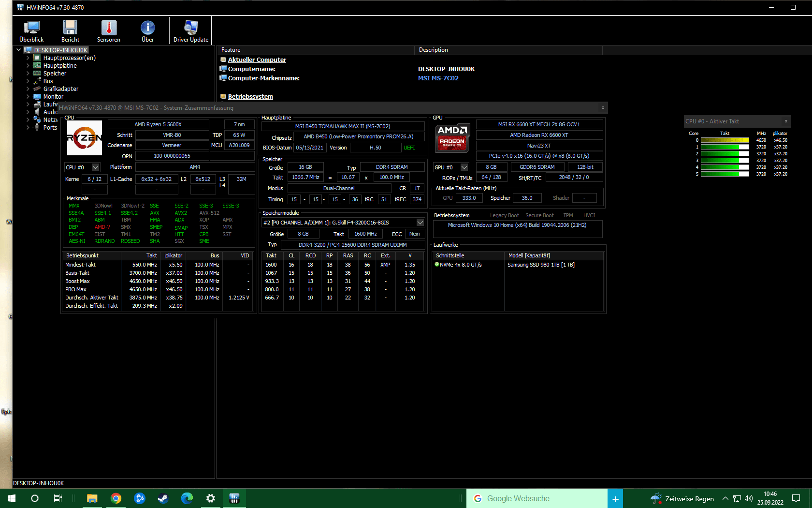Expand the Hauptprozessor(en) node arrow

(28, 58)
